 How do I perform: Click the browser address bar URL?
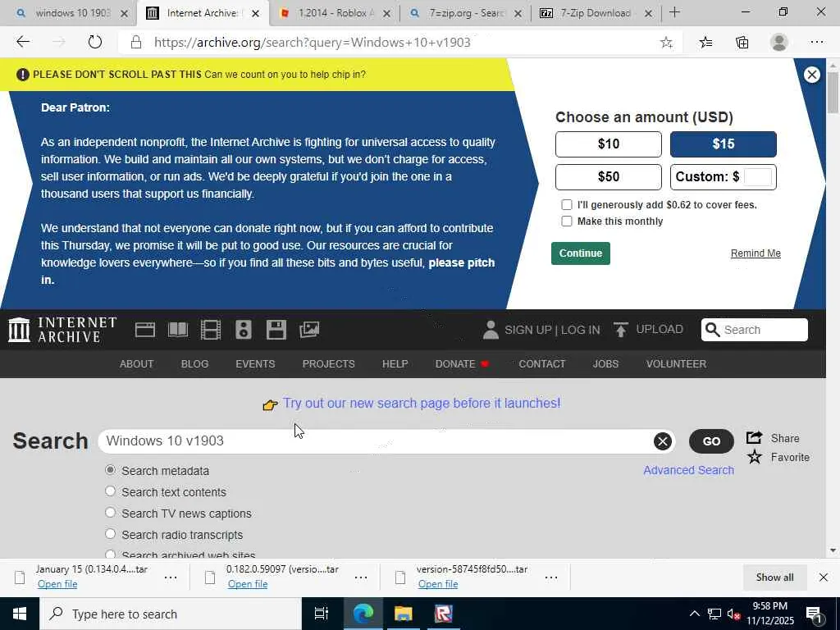pyautogui.click(x=313, y=43)
